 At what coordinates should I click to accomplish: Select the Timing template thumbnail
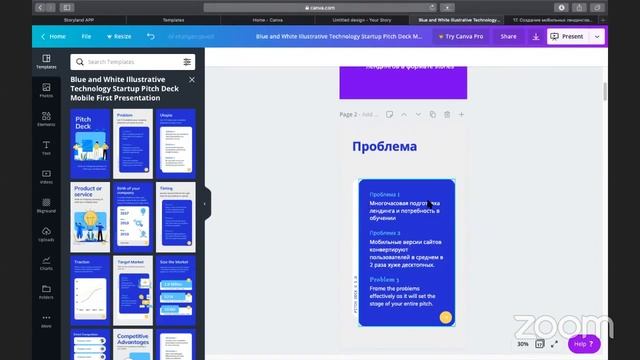(176, 217)
